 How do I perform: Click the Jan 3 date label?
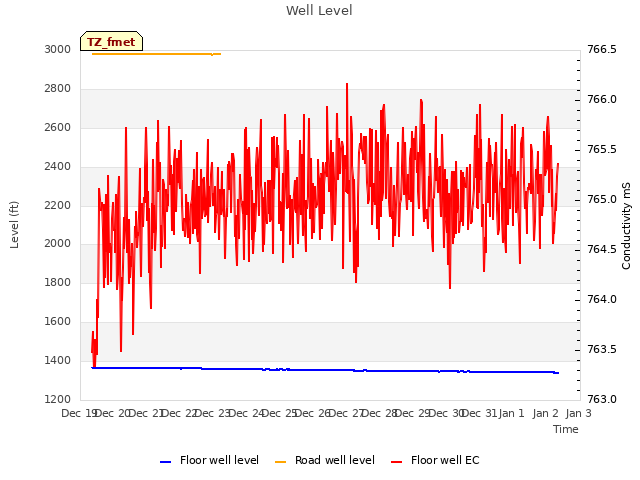[x=578, y=413]
